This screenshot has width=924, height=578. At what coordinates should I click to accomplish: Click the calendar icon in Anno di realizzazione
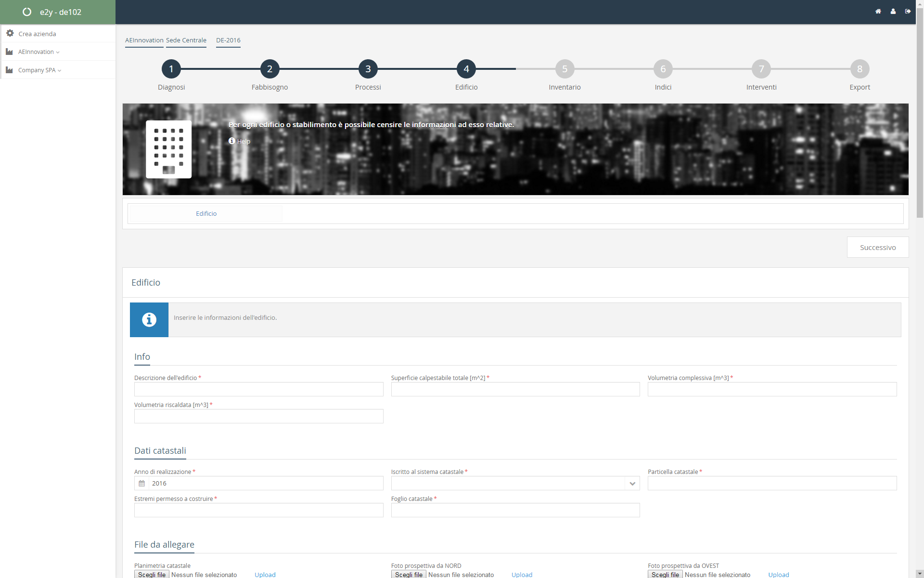(141, 483)
